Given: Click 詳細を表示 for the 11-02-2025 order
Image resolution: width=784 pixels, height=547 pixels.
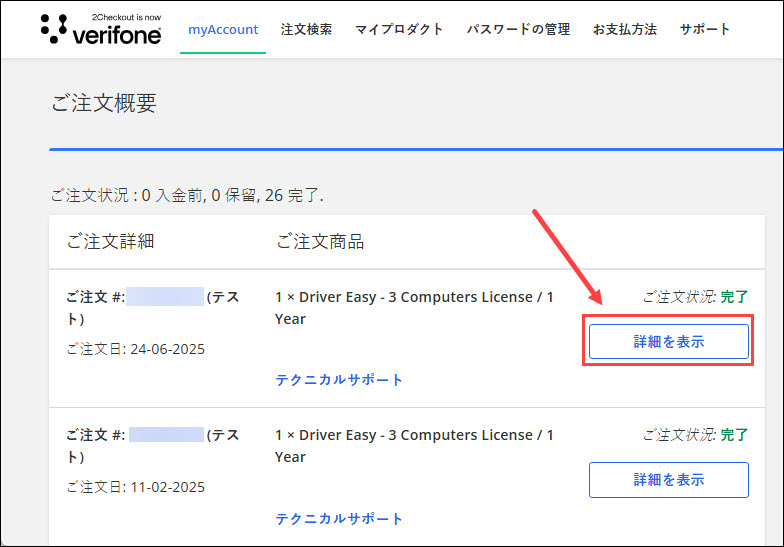Looking at the screenshot, I should pos(668,480).
